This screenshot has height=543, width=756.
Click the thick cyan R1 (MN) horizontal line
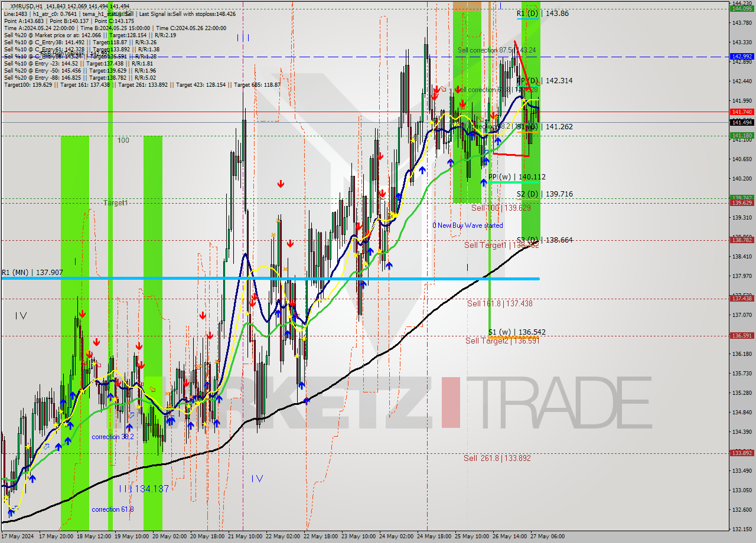270,279
